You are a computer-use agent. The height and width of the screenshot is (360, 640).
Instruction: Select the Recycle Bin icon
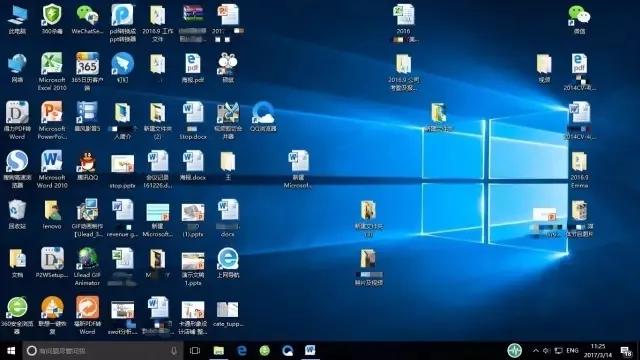(x=17, y=214)
